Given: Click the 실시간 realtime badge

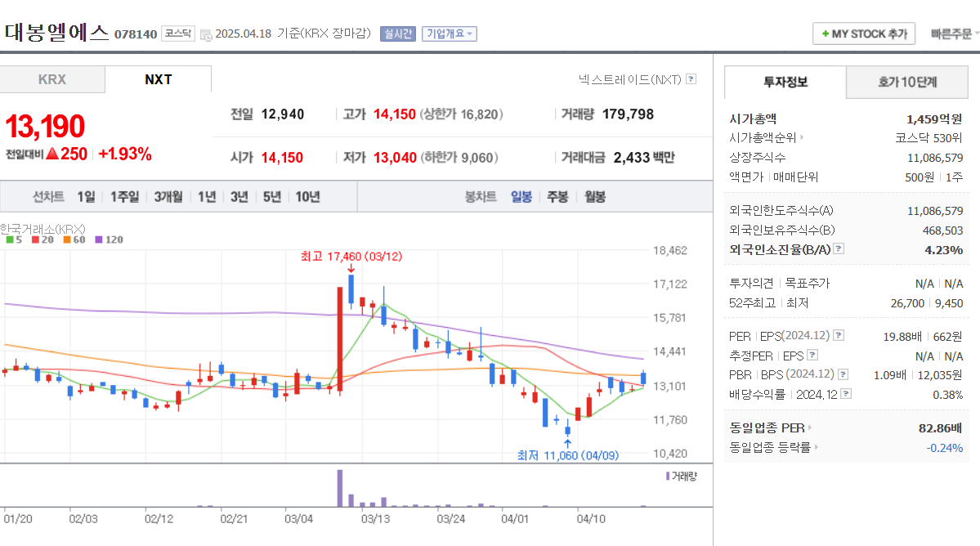Looking at the screenshot, I should tap(397, 33).
